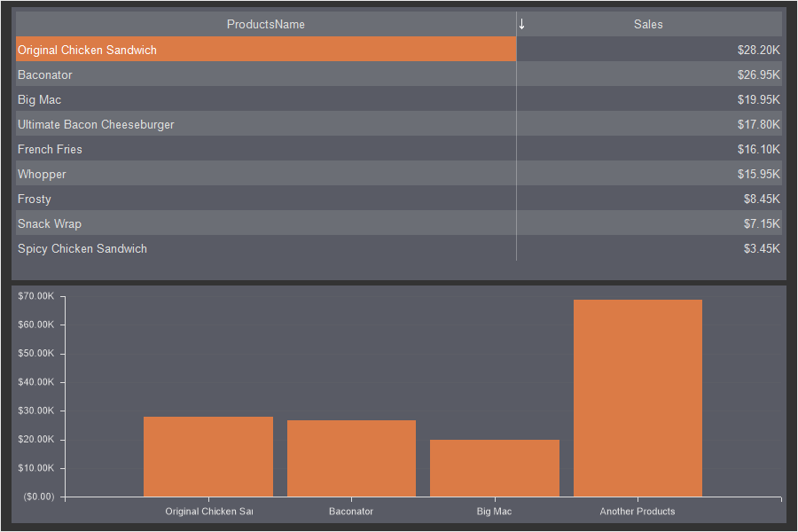Click the Big Mac chart bar

(x=495, y=468)
